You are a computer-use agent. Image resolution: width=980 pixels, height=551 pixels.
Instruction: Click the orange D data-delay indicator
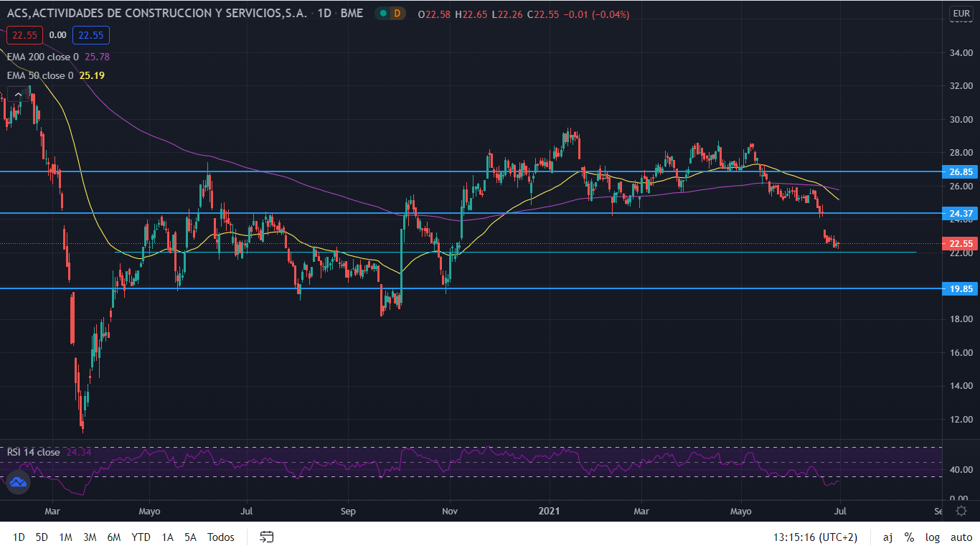coord(398,14)
